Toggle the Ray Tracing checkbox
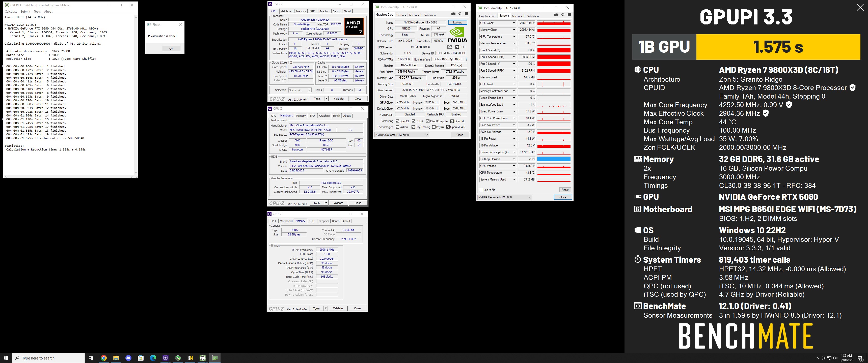The image size is (868, 363). (x=413, y=127)
